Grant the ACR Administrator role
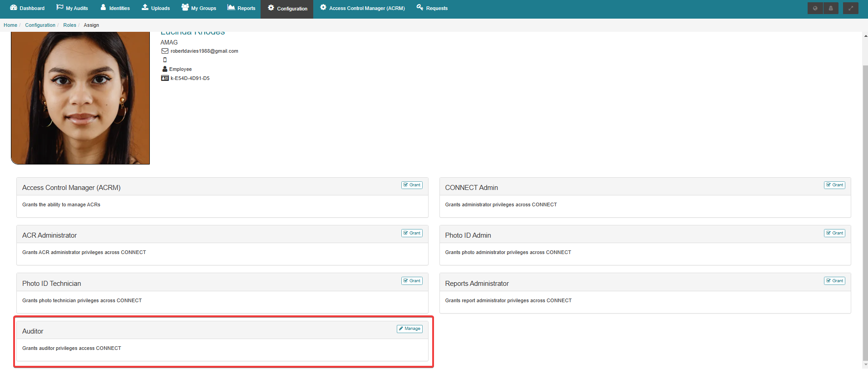The height and width of the screenshot is (369, 868). coord(412,233)
